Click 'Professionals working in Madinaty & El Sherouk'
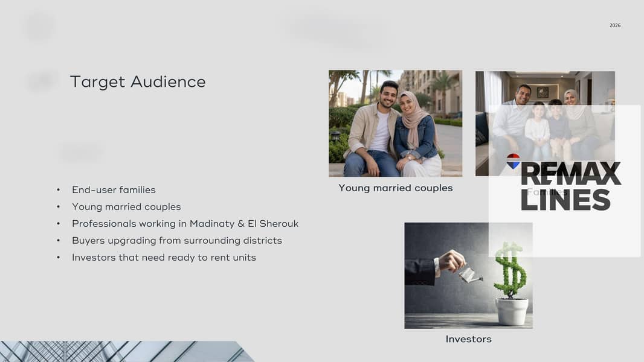 tap(185, 223)
